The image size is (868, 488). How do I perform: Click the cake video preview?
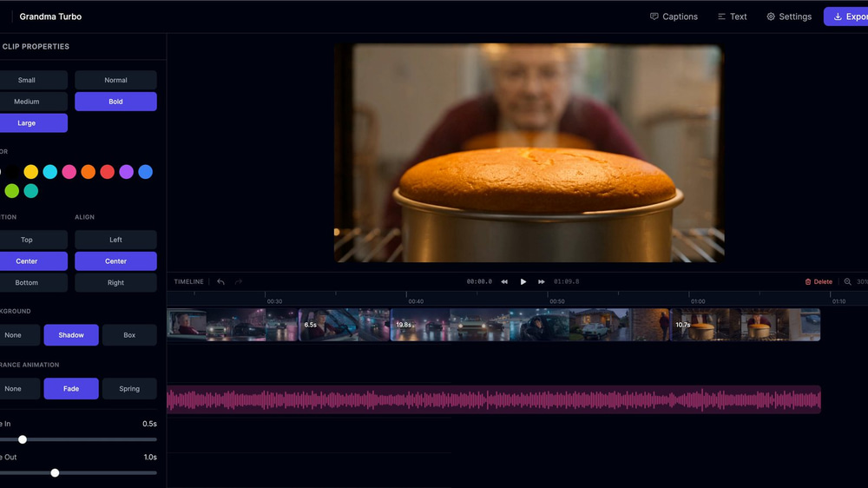tap(529, 153)
